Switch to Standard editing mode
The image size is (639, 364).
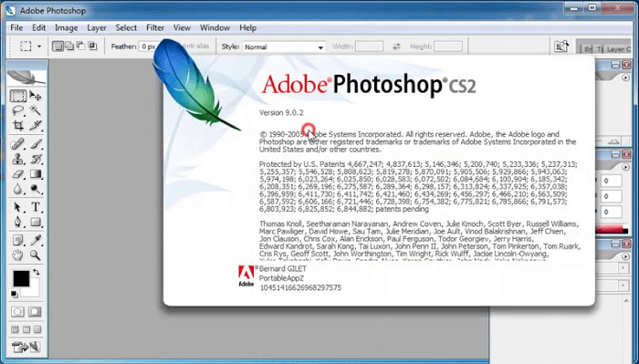click(18, 312)
